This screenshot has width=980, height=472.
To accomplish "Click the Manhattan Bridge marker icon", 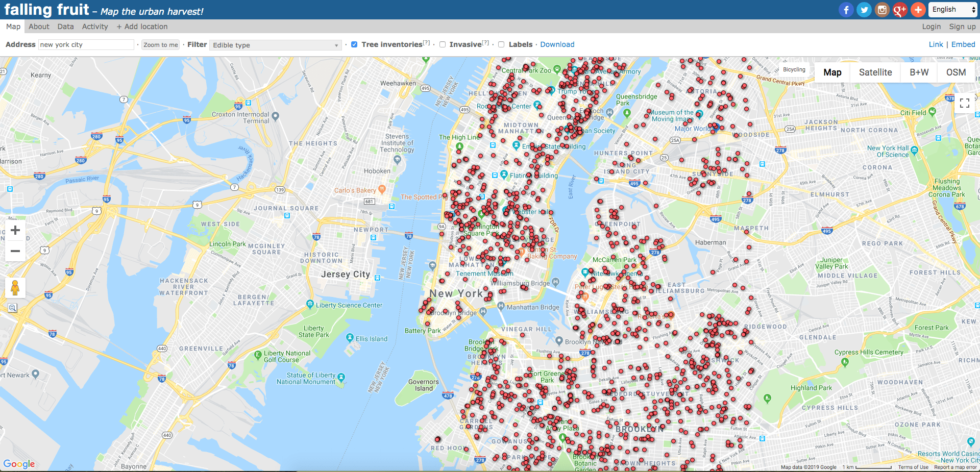I will pyautogui.click(x=501, y=306).
